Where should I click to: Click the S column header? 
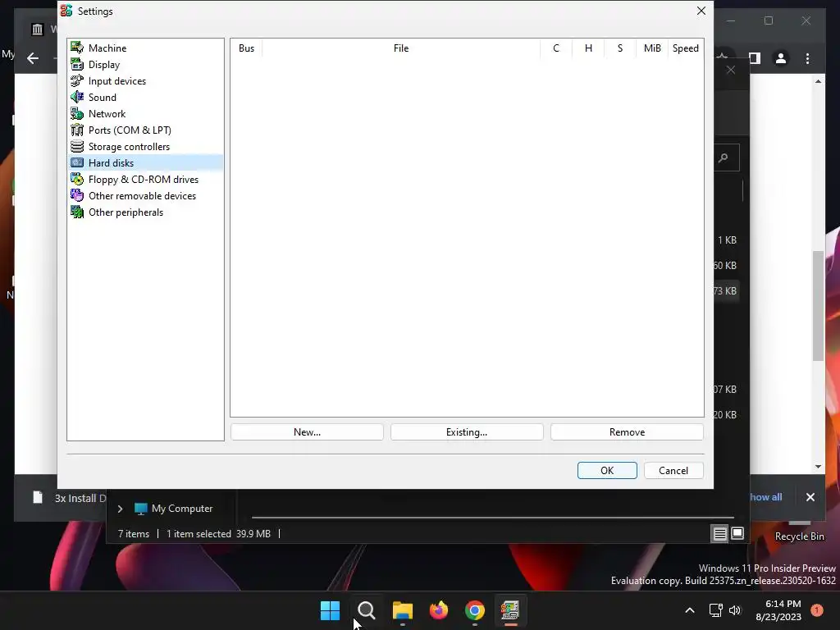pyautogui.click(x=620, y=48)
